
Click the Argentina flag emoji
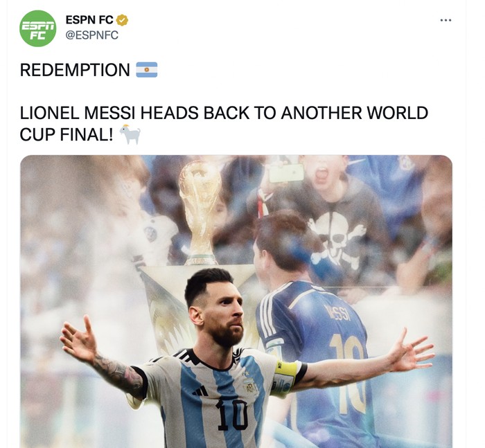coord(147,69)
